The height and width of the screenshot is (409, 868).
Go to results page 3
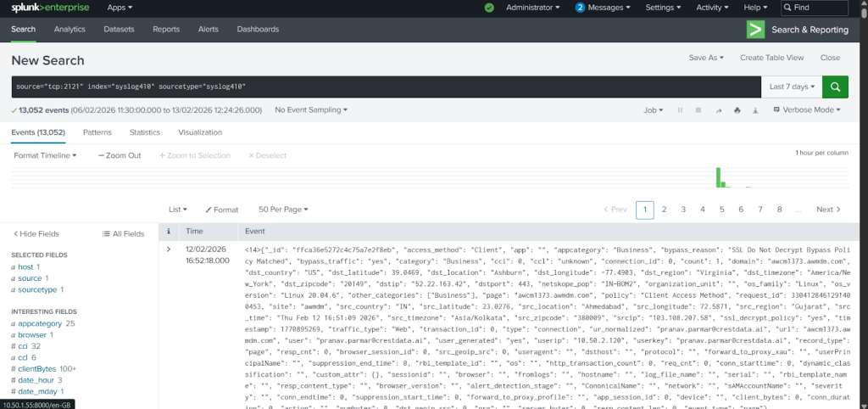point(683,210)
